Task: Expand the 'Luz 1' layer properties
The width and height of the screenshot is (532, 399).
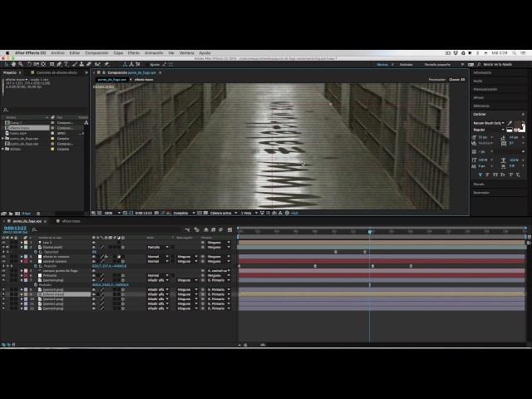Action: (22, 243)
